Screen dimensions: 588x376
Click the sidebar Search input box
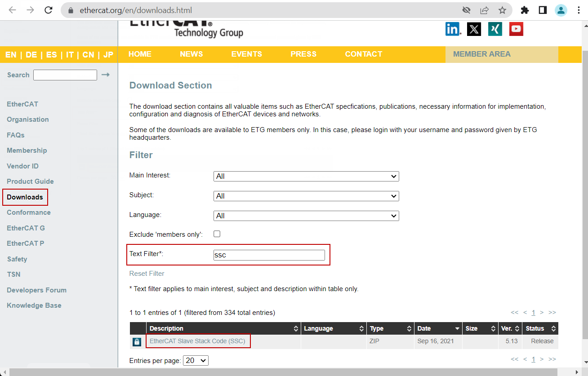point(65,75)
